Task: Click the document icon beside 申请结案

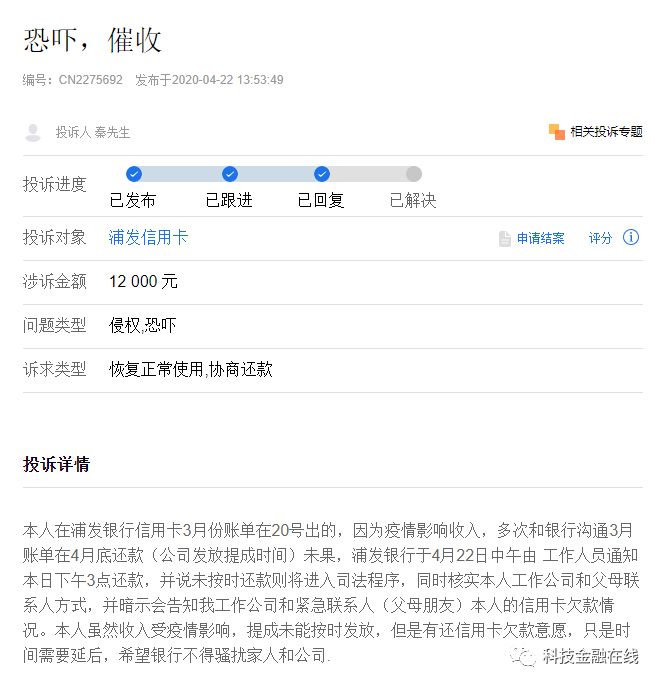Action: [505, 238]
